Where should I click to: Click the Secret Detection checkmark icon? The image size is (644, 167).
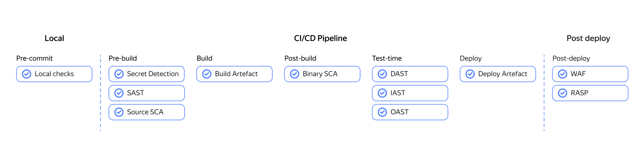point(119,74)
